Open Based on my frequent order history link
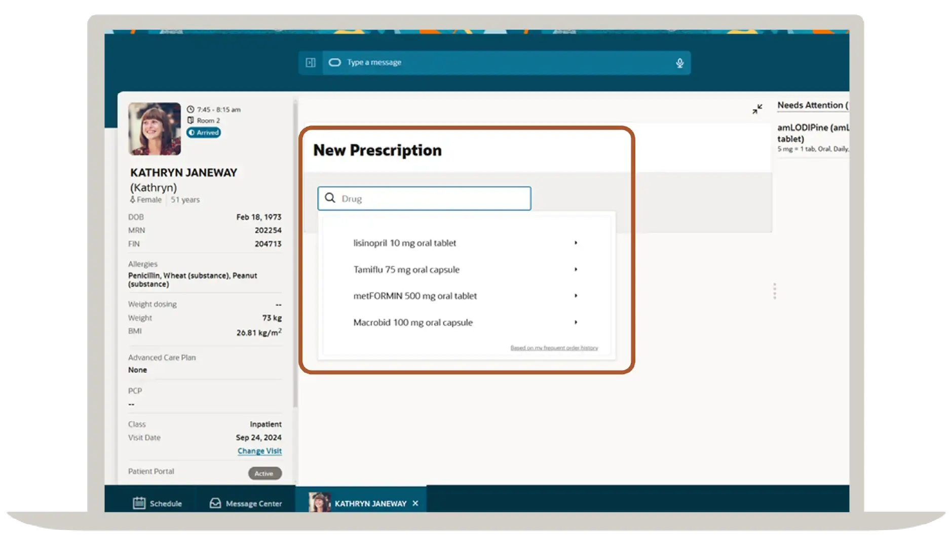 554,348
